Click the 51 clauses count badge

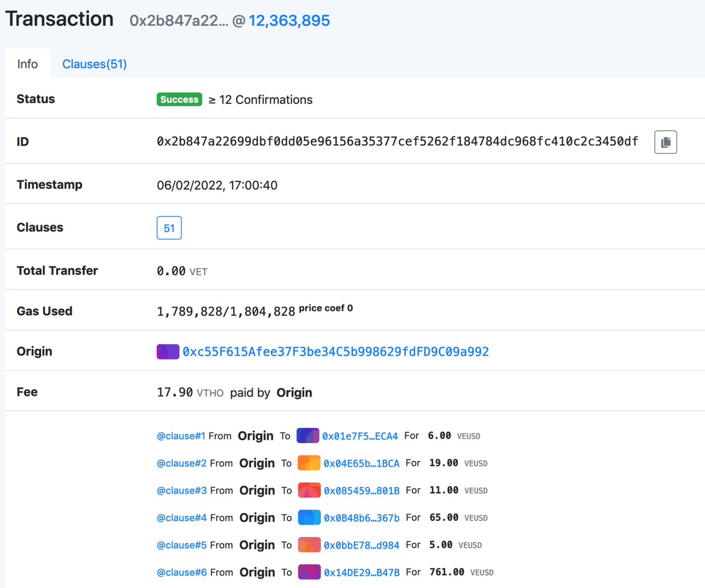[x=169, y=228]
